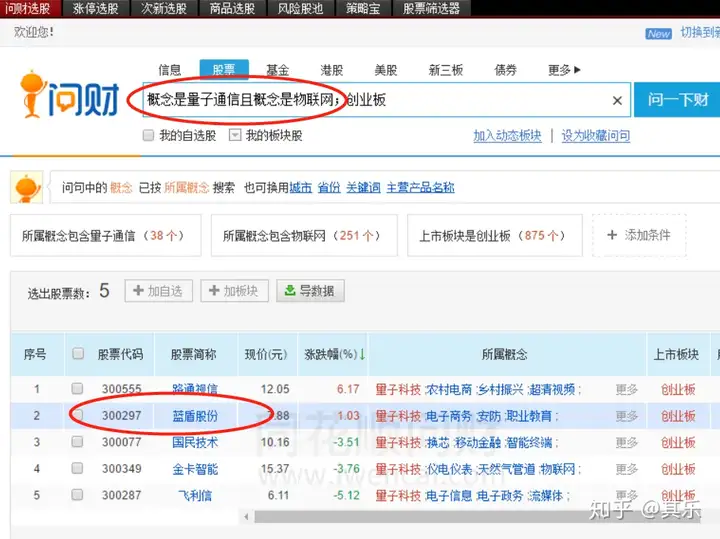
Task: Open 策略宝 top menu
Action: pos(363,8)
